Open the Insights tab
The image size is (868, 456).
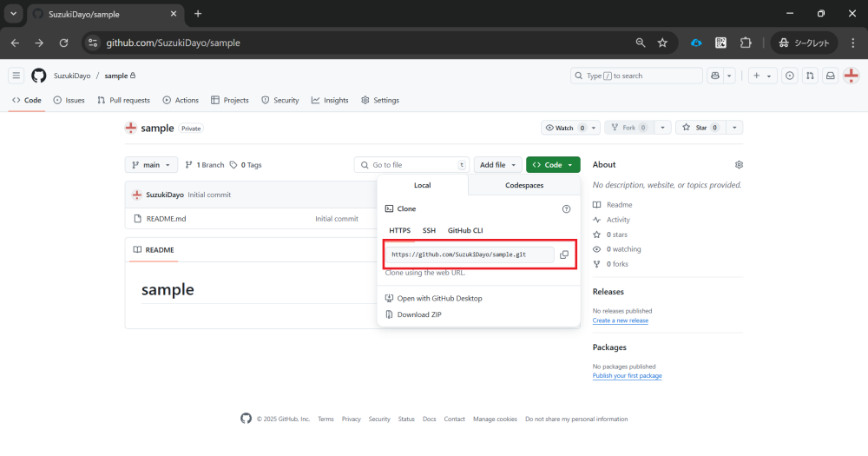[330, 100]
